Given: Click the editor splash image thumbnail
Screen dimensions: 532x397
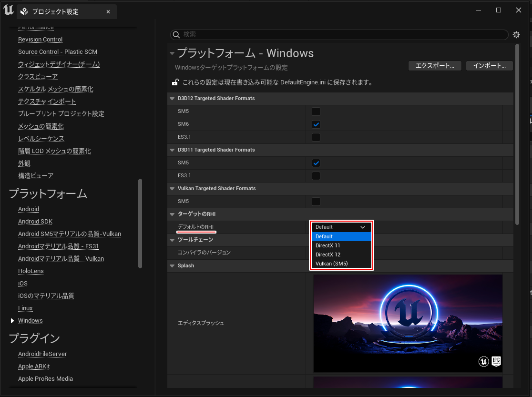Looking at the screenshot, I should [408, 323].
